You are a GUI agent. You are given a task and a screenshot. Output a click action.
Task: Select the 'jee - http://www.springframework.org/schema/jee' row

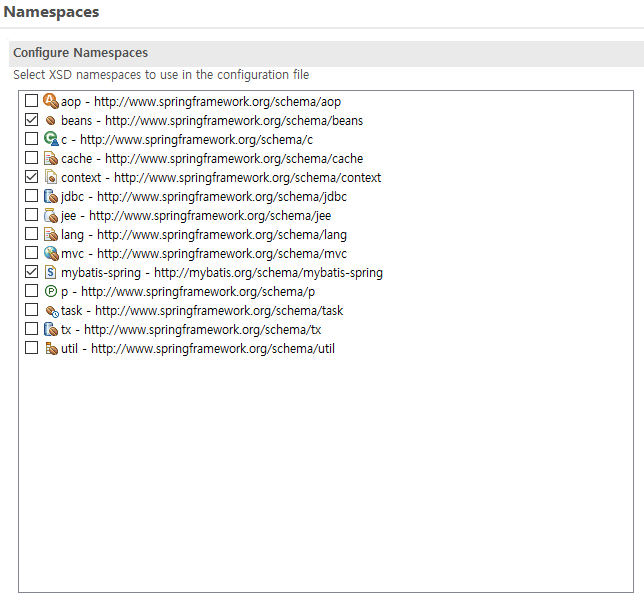196,216
